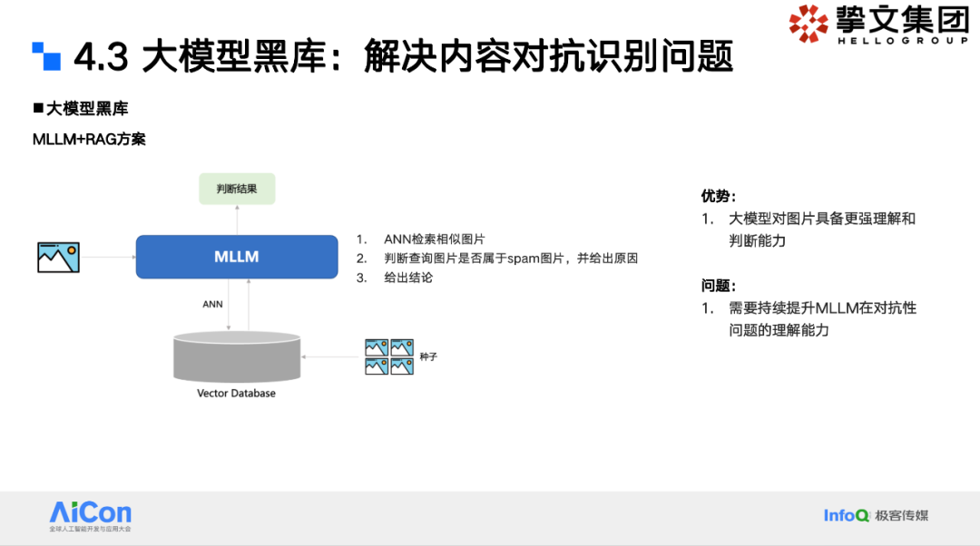Viewport: 980px width, 546px height.
Task: Click the 挚文集团 logo icon
Action: tap(808, 24)
